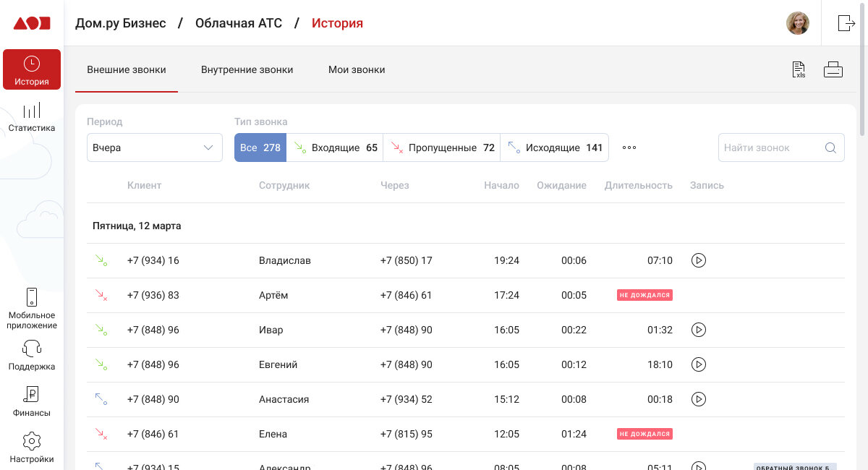Open Настройки in the sidebar
Screen dimensions: 868x470
point(32,448)
